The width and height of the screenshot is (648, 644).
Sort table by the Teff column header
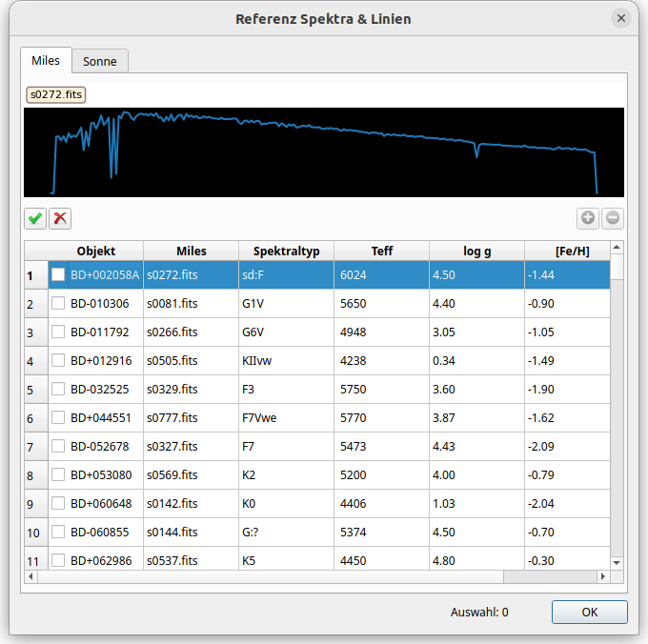(381, 251)
